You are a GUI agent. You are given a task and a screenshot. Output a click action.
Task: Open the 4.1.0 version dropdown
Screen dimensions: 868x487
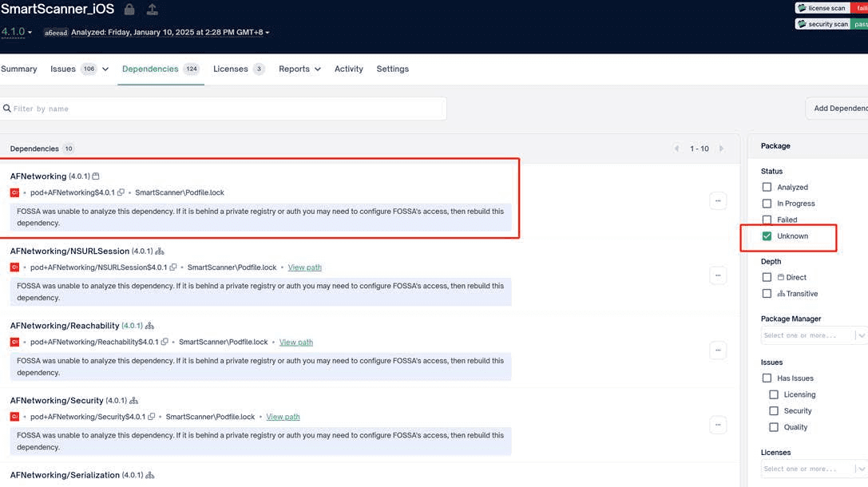17,32
